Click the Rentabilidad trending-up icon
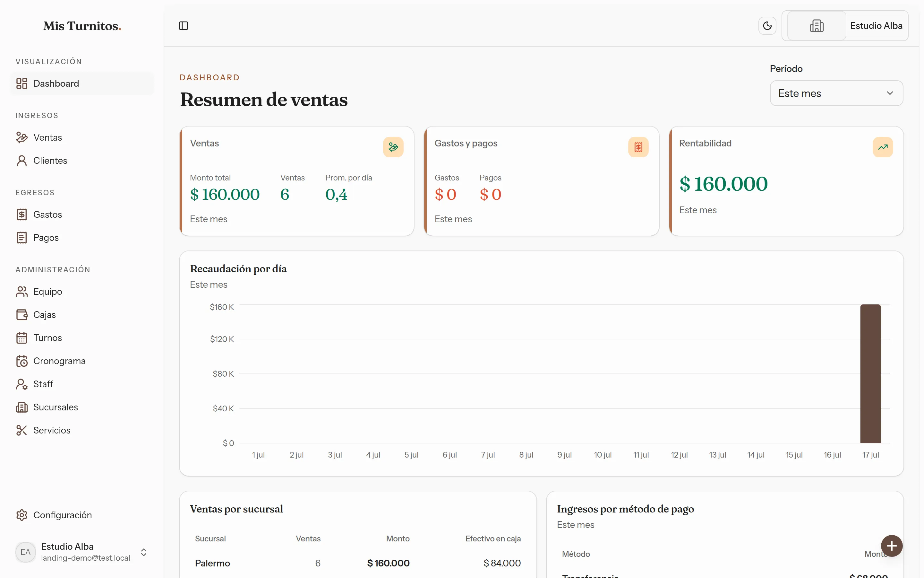 pyautogui.click(x=883, y=147)
